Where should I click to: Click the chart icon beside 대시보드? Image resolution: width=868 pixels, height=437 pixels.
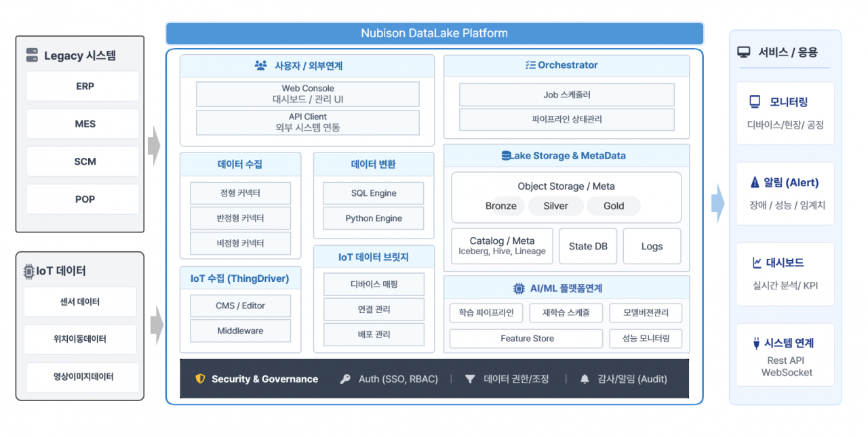756,263
